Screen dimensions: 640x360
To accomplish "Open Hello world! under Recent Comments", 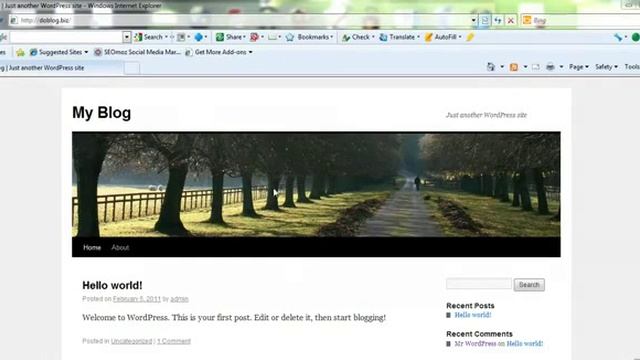I will pyautogui.click(x=524, y=343).
